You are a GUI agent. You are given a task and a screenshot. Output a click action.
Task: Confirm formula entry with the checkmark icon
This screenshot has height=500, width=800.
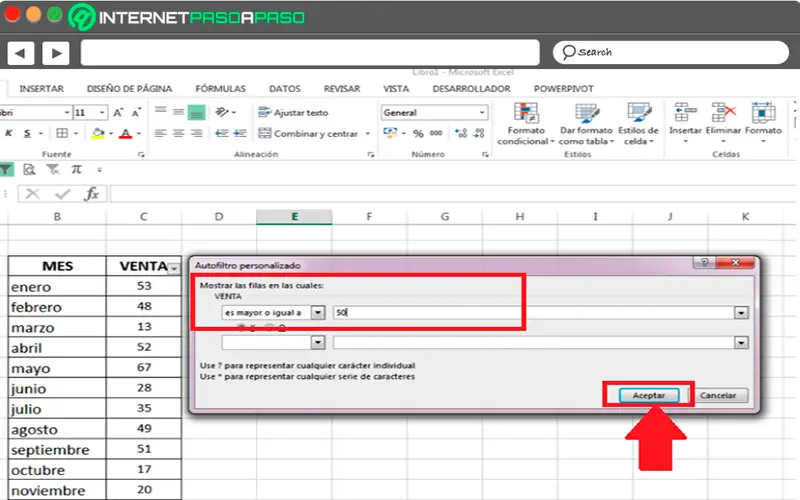[x=62, y=194]
